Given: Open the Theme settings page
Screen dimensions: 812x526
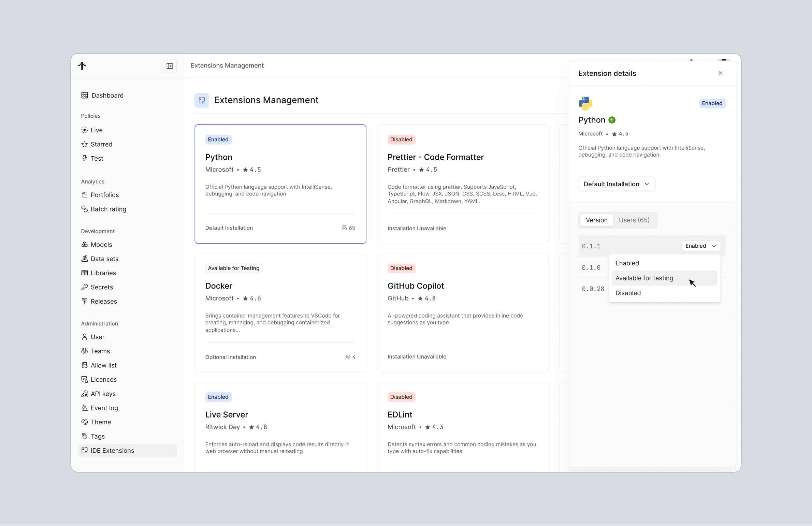Looking at the screenshot, I should tap(101, 422).
